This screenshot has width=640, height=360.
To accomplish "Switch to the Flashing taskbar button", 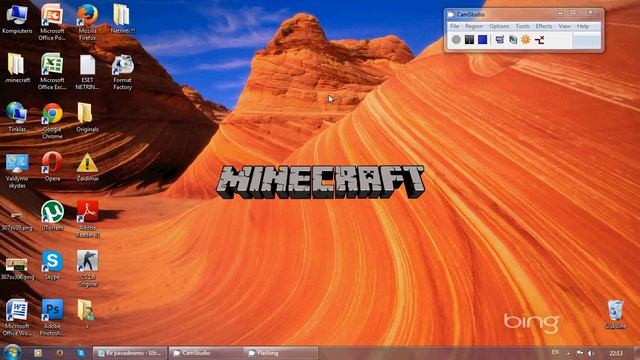I will coord(281,353).
